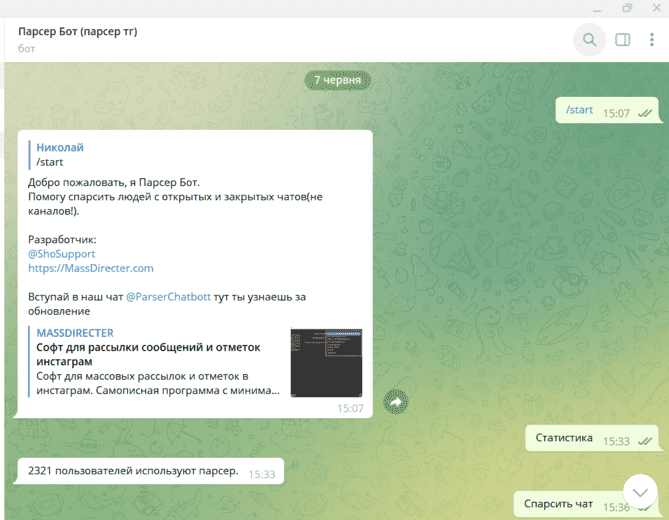669x520 pixels.
Task: Click the '7 червня' date badge
Action: [x=337, y=80]
